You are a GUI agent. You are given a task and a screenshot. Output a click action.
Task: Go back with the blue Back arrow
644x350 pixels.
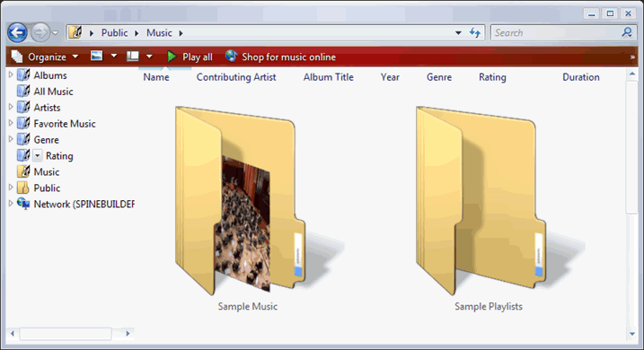17,32
